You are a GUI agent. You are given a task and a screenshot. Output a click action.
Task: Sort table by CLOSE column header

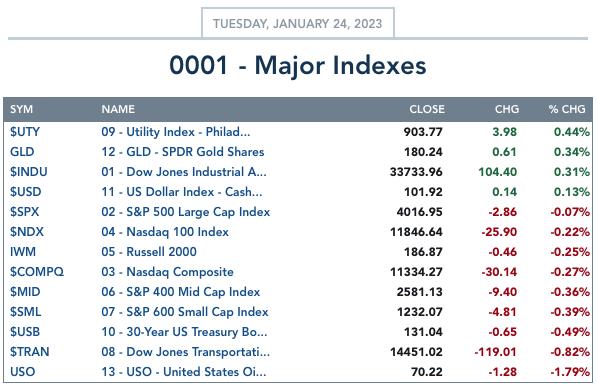coord(427,109)
